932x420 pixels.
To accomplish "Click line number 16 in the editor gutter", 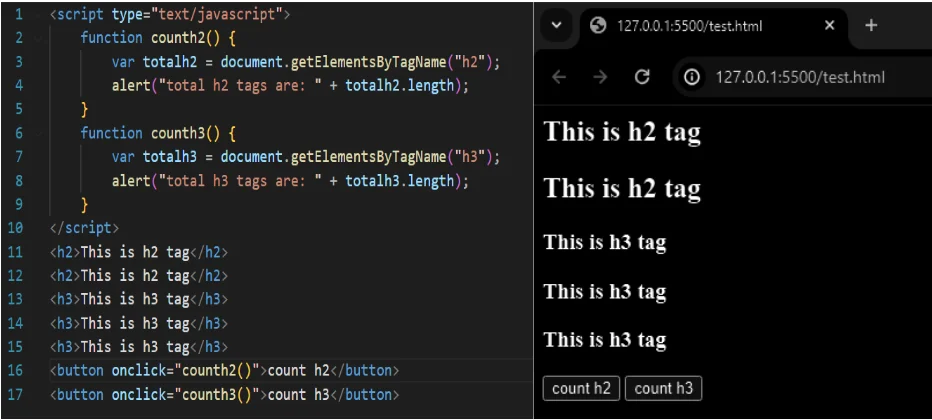I will point(18,371).
